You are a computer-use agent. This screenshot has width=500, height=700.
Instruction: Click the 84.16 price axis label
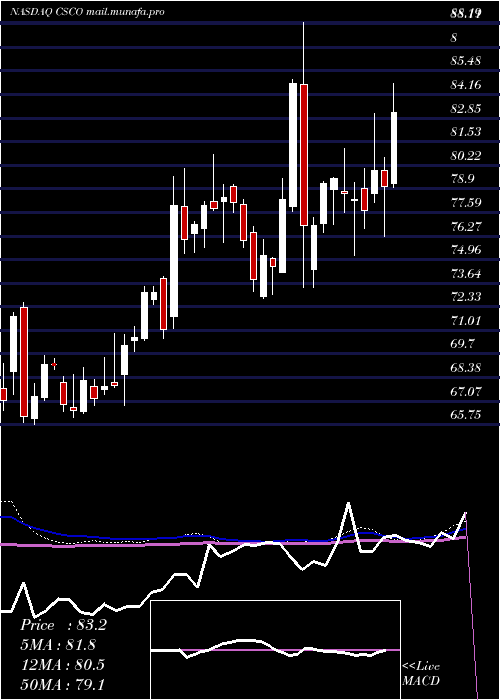[466, 84]
